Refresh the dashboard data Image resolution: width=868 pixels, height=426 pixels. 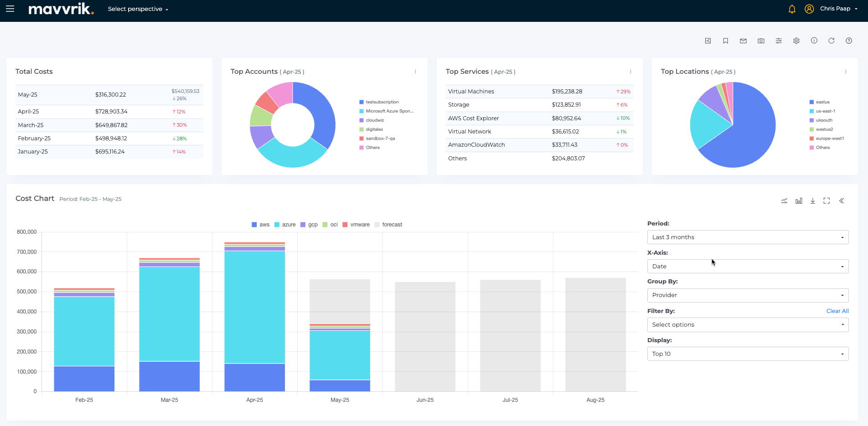pyautogui.click(x=831, y=41)
